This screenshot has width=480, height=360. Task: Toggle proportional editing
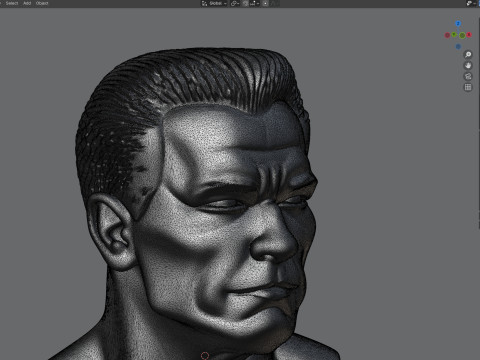(265, 3)
